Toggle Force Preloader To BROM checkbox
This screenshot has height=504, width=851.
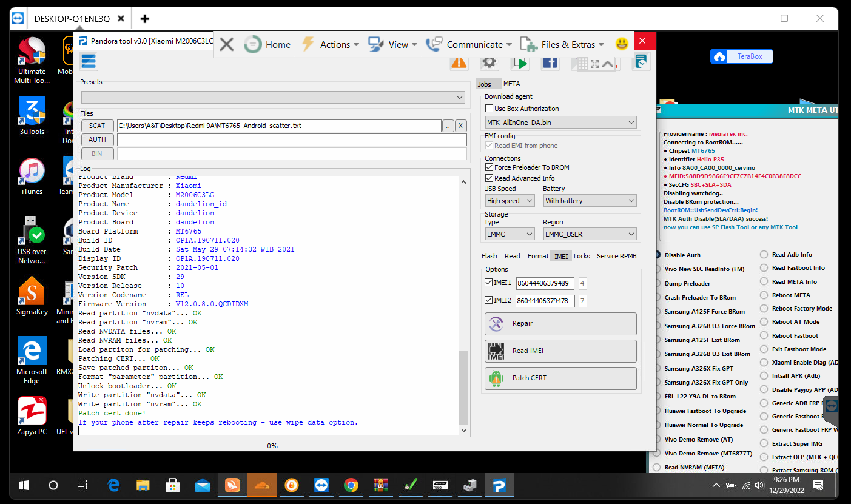coord(489,167)
